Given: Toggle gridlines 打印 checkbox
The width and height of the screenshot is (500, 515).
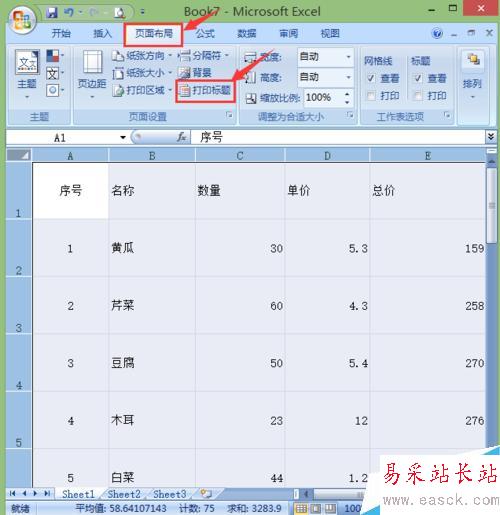Looking at the screenshot, I should tap(371, 96).
